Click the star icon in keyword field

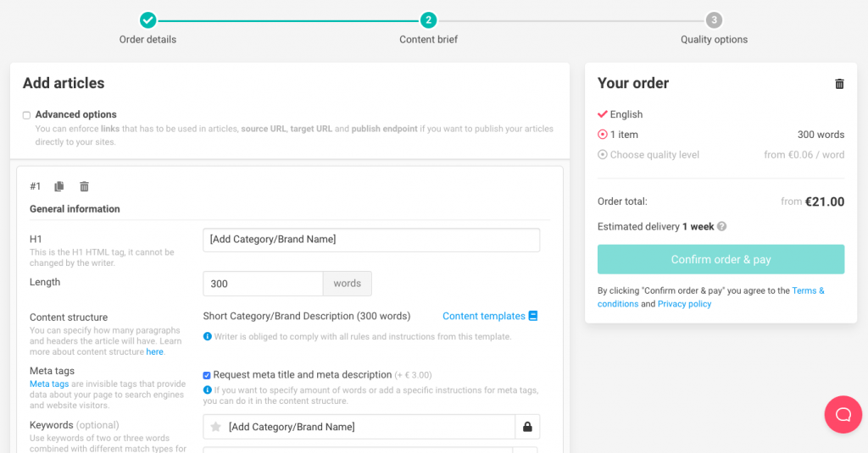tap(216, 427)
